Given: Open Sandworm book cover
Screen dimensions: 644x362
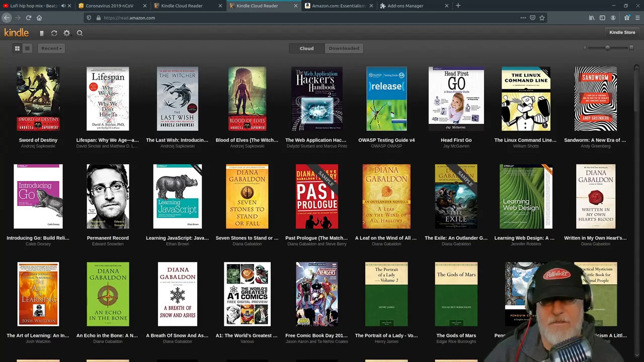Looking at the screenshot, I should tap(596, 99).
